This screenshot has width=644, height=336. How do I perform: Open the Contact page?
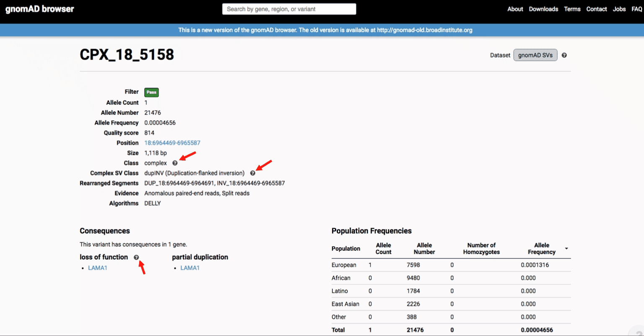[x=596, y=9]
